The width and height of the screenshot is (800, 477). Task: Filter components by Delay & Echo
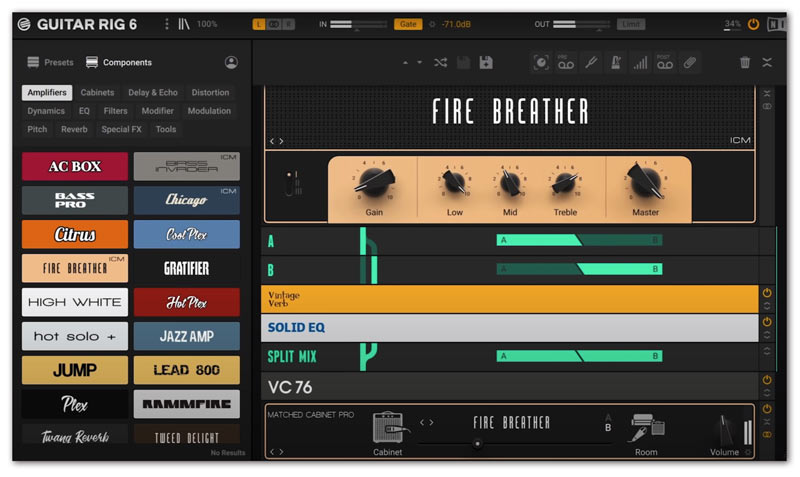click(153, 92)
